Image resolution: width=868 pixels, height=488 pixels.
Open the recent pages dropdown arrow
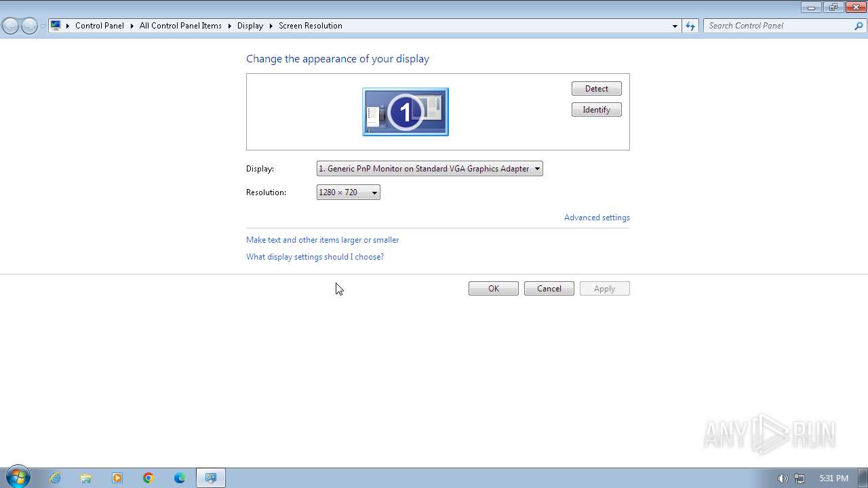pyautogui.click(x=43, y=26)
